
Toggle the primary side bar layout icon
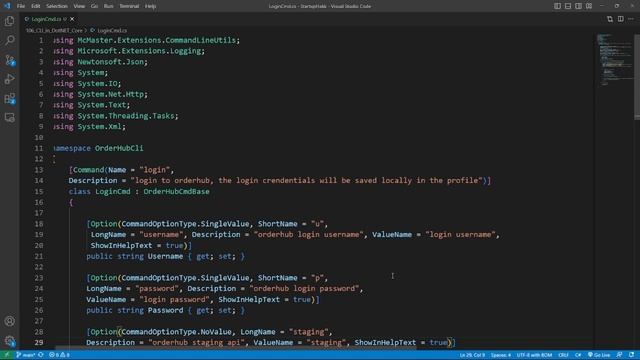(557, 6)
